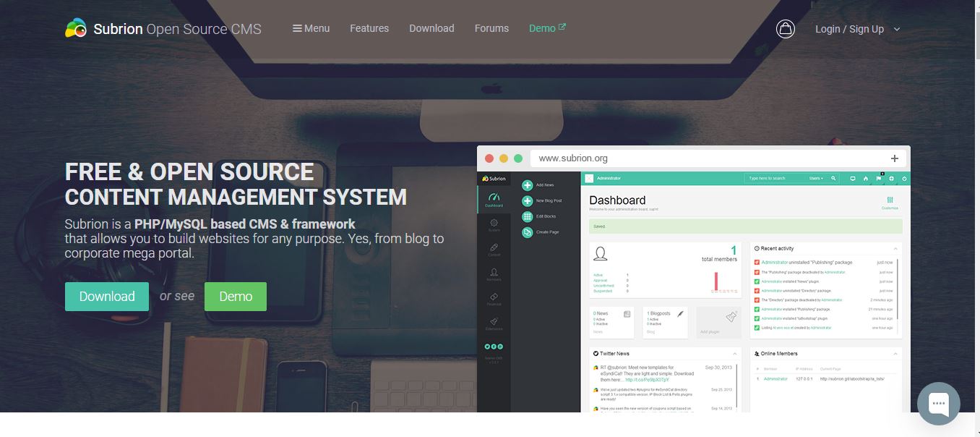Click the monitor icon in admin top bar

[853, 178]
